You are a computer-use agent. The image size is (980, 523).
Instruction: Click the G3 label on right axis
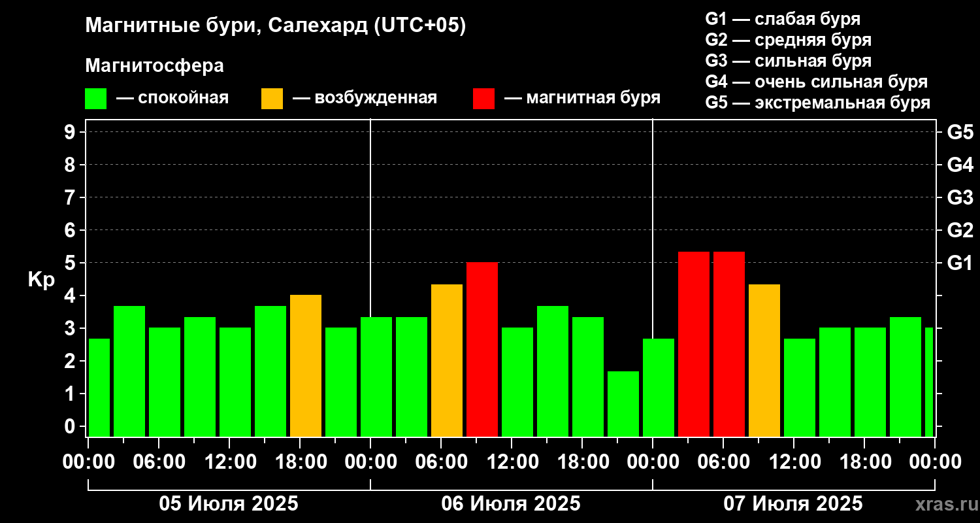[960, 197]
